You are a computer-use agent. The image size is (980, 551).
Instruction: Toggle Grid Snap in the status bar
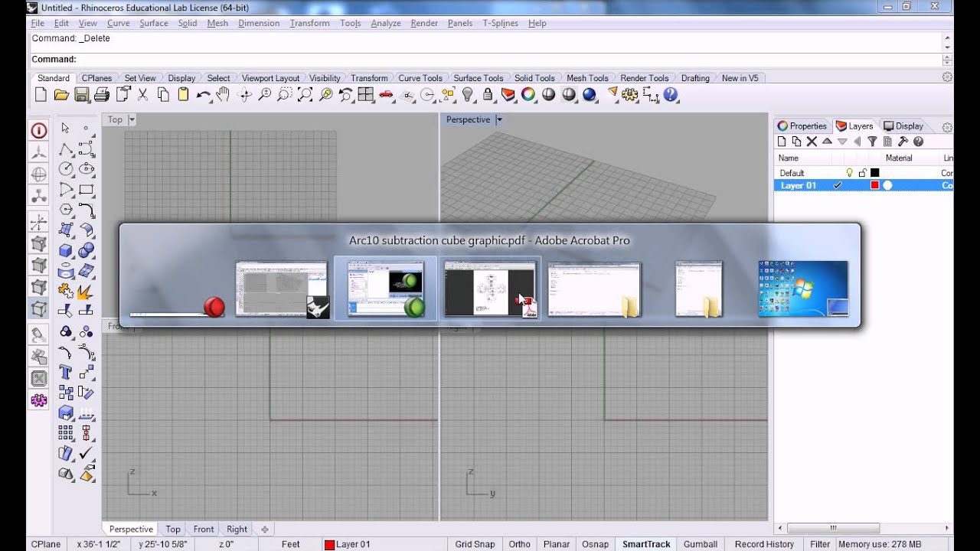pos(475,544)
